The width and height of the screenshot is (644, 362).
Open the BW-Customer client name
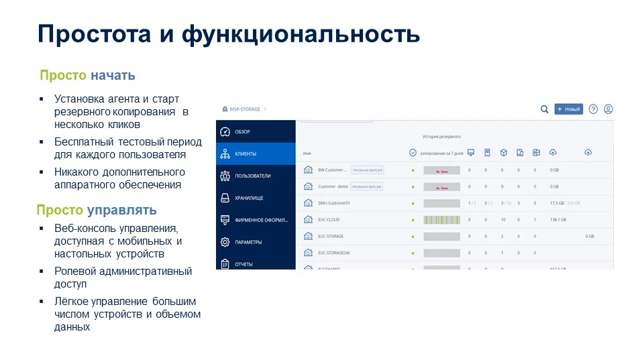332,170
